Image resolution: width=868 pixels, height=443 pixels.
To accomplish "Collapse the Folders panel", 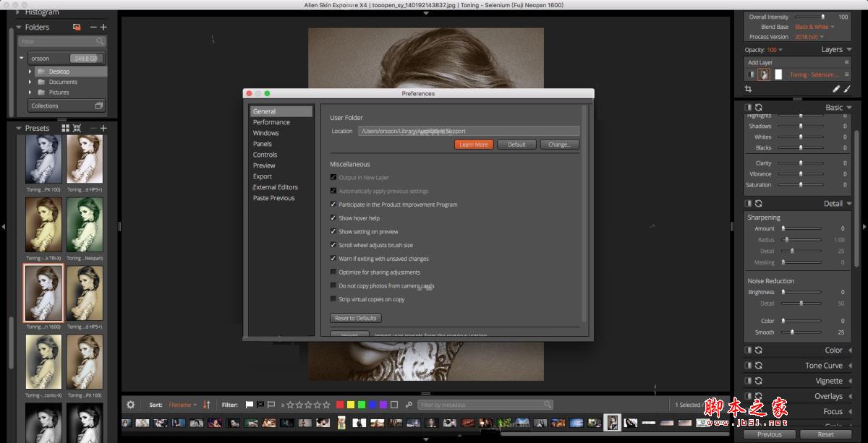I will (18, 27).
